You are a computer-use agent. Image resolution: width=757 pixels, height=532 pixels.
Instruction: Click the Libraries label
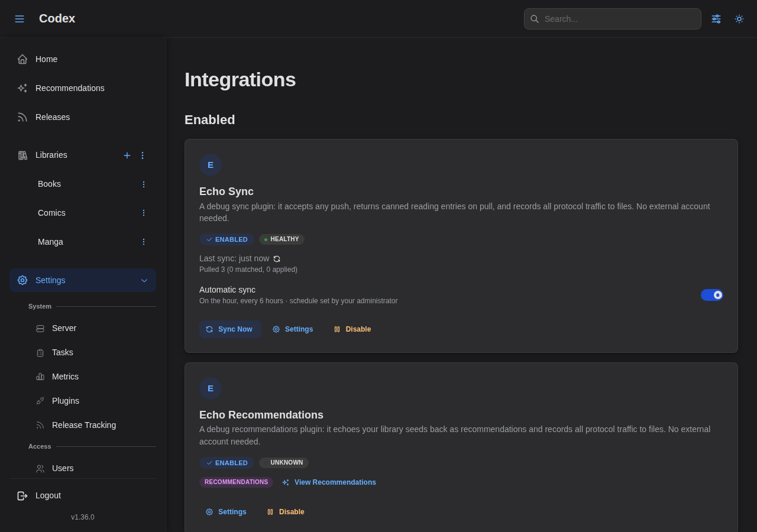click(x=51, y=155)
